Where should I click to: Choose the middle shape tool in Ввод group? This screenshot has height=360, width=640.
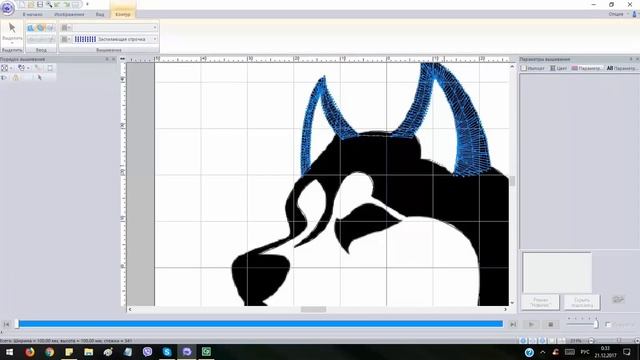click(40, 28)
